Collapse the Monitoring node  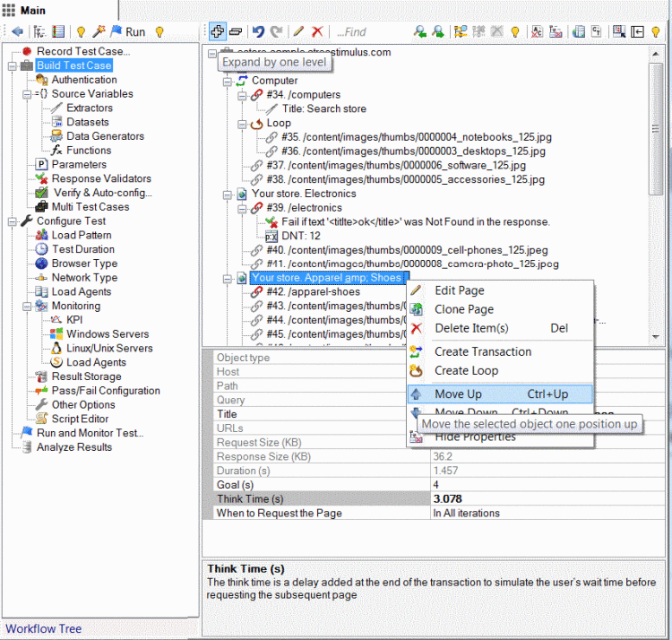tap(27, 307)
